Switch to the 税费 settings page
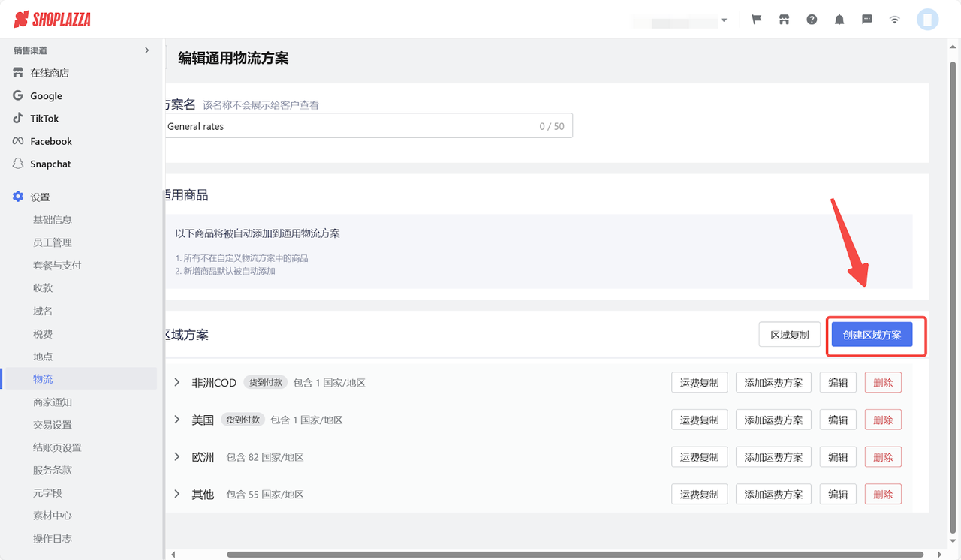 point(43,333)
